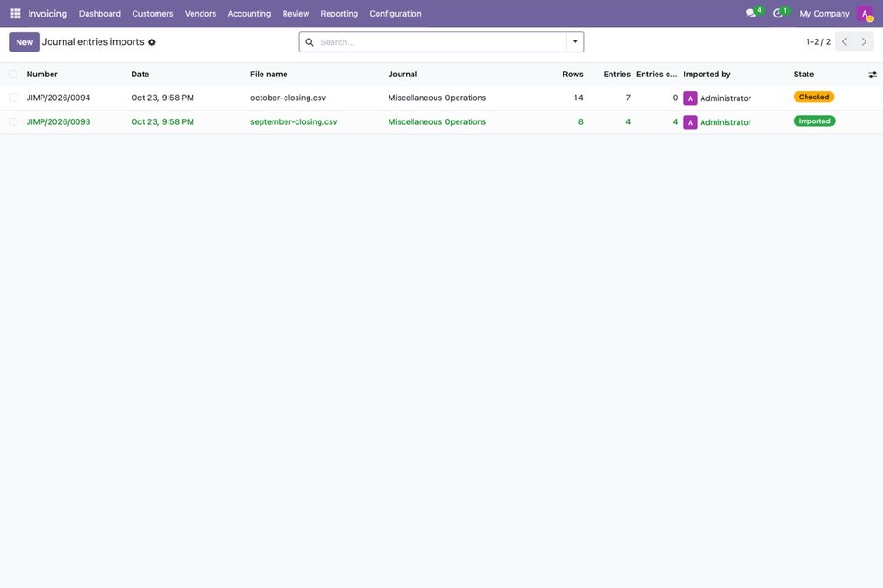The height and width of the screenshot is (588, 883).
Task: Open the apps grid menu icon
Action: pos(16,13)
